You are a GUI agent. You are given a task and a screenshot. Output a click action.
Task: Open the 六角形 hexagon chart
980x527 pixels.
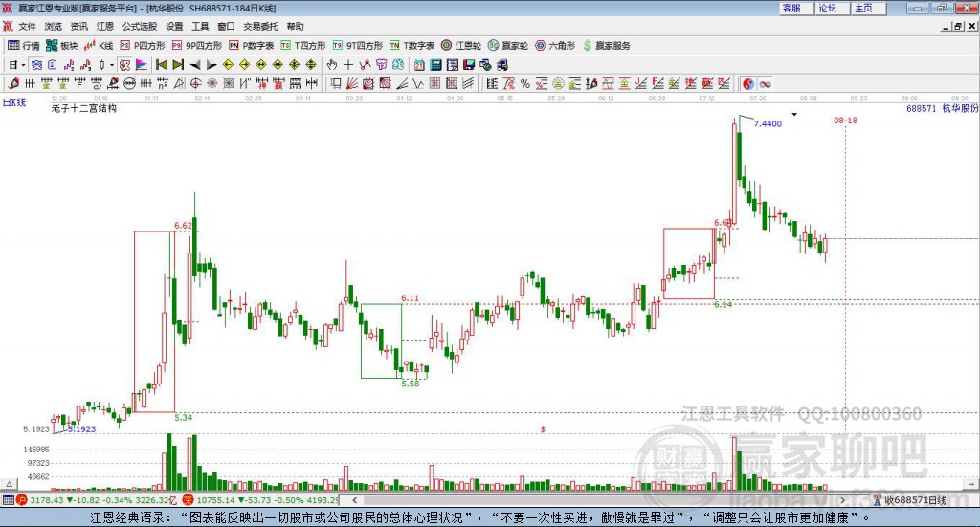click(555, 46)
